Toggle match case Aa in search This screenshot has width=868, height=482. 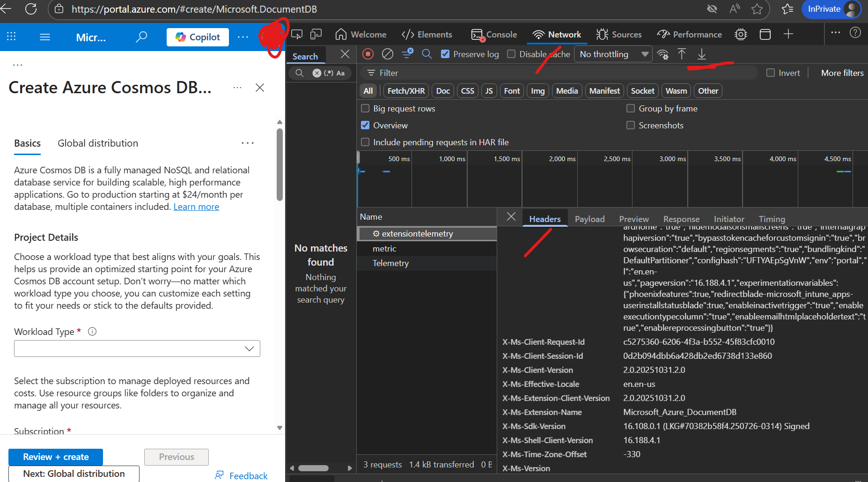340,73
